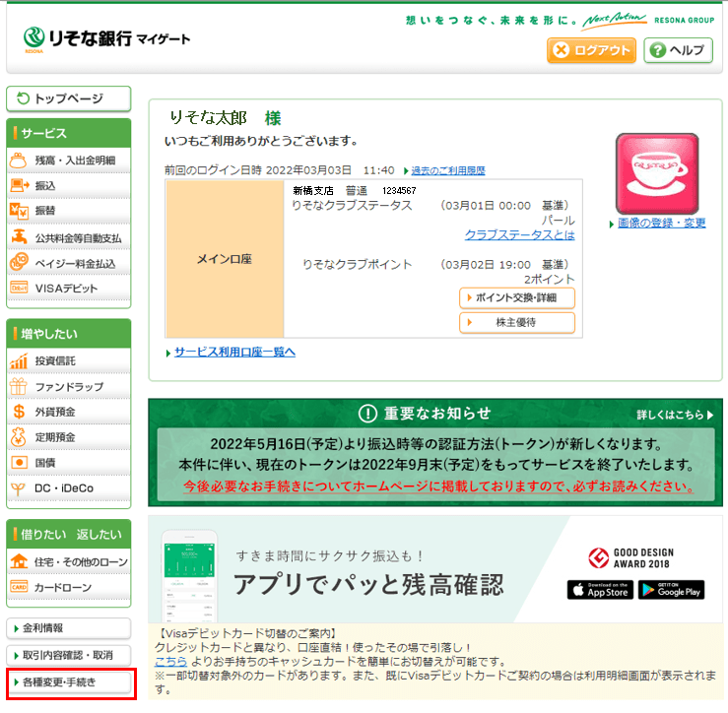Viewport: 728px width, 713px height.
Task: Open 投資信託 in the 増やしたい menu
Action: pyautogui.click(x=69, y=361)
